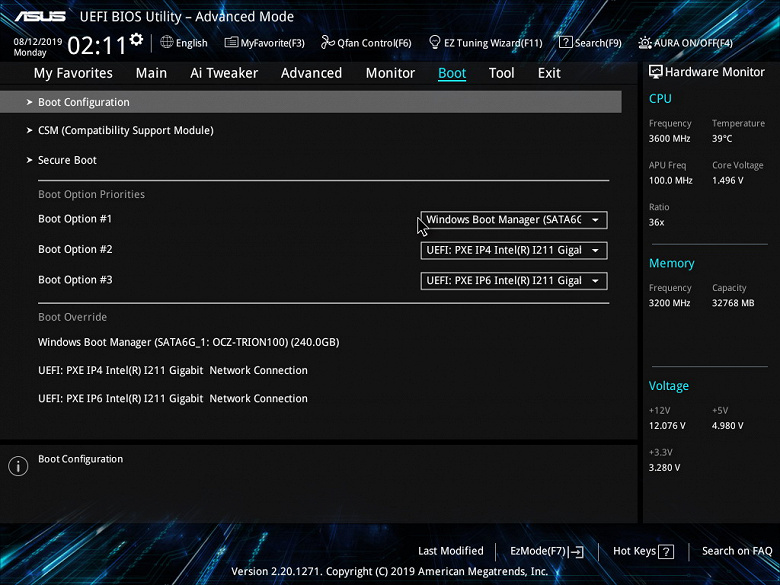Click the 08/12/2019 date
The height and width of the screenshot is (585, 780).
pyautogui.click(x=38, y=42)
